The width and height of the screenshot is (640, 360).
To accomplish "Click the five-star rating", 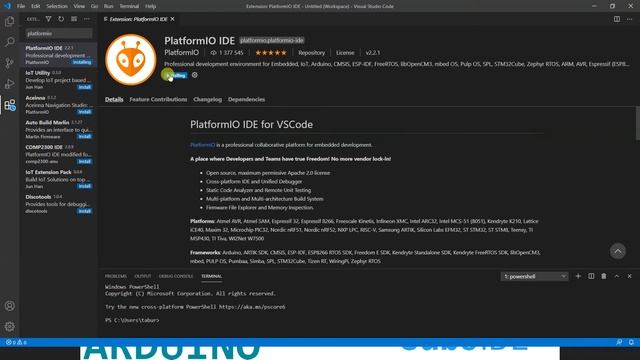I will [271, 53].
